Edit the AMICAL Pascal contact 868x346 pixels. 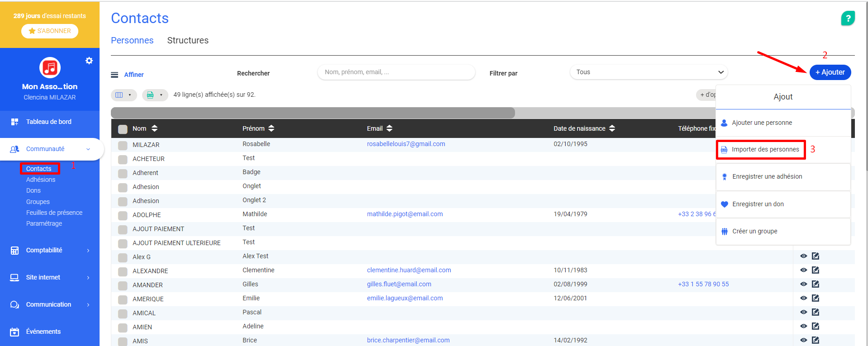point(816,312)
